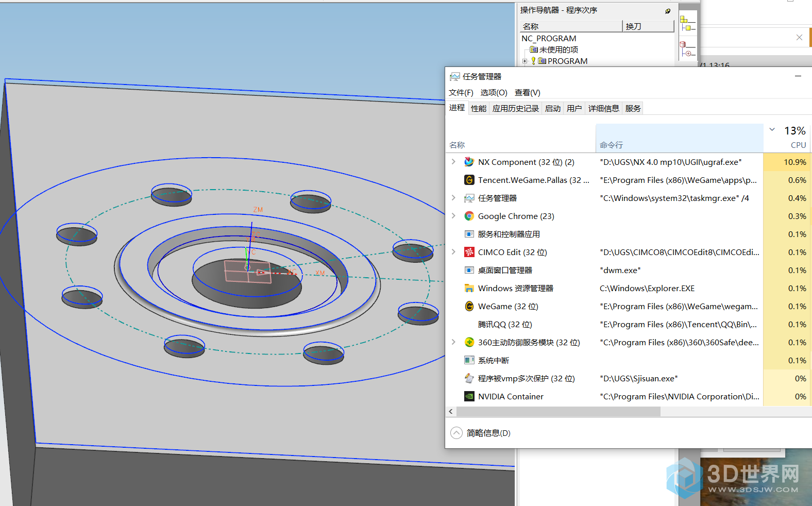Collapse Task Manager to 简略信息 view
The height and width of the screenshot is (506, 812).
click(456, 433)
